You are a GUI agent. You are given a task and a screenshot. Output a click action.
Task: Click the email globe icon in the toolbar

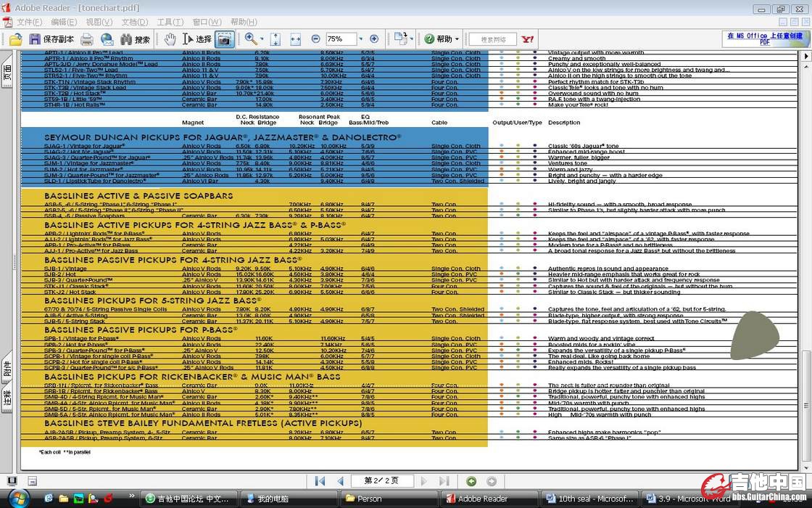pos(107,39)
